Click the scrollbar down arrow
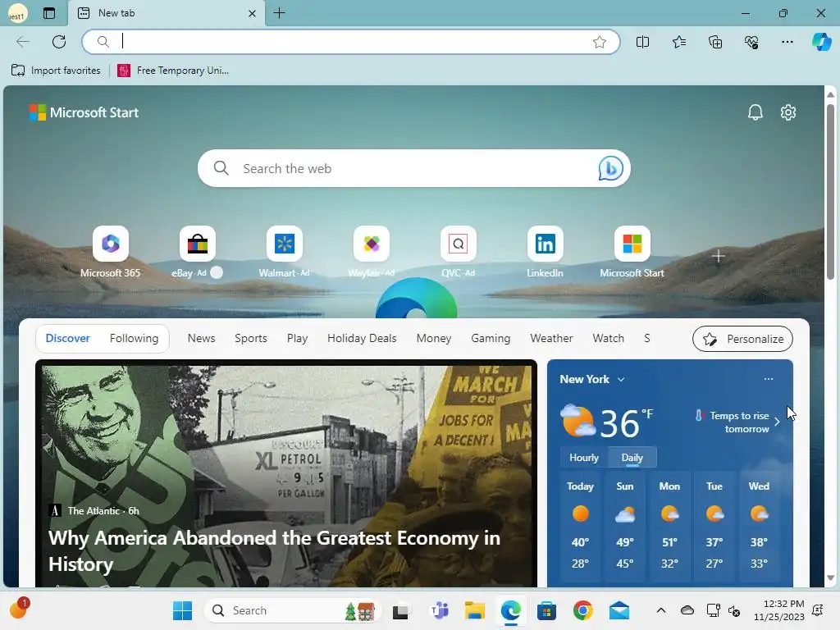This screenshot has width=840, height=630. coord(830,577)
